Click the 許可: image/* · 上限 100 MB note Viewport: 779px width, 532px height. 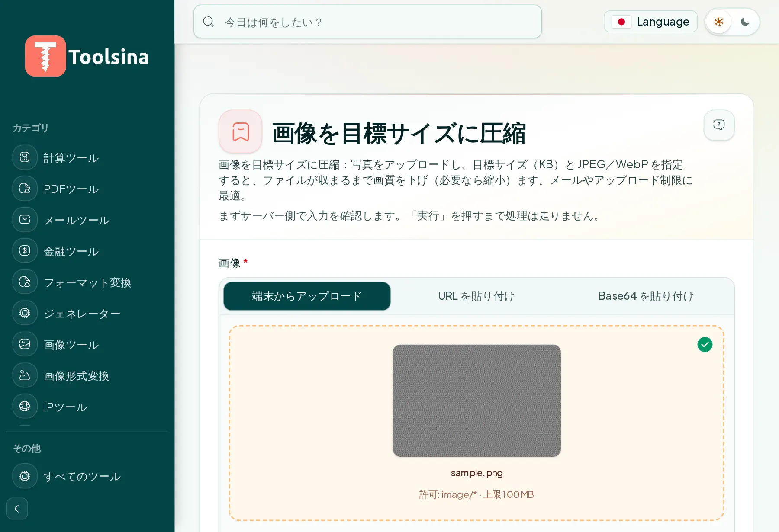point(476,494)
